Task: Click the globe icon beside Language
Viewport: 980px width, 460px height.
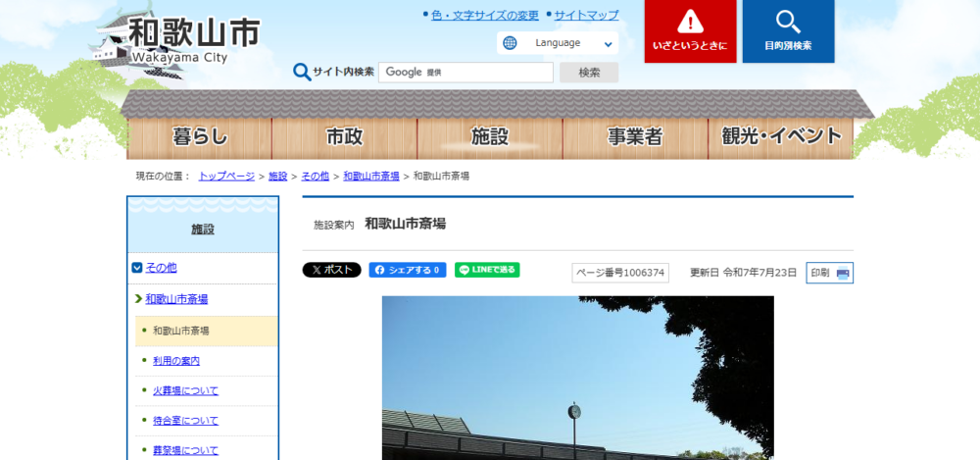Action: pyautogui.click(x=510, y=43)
